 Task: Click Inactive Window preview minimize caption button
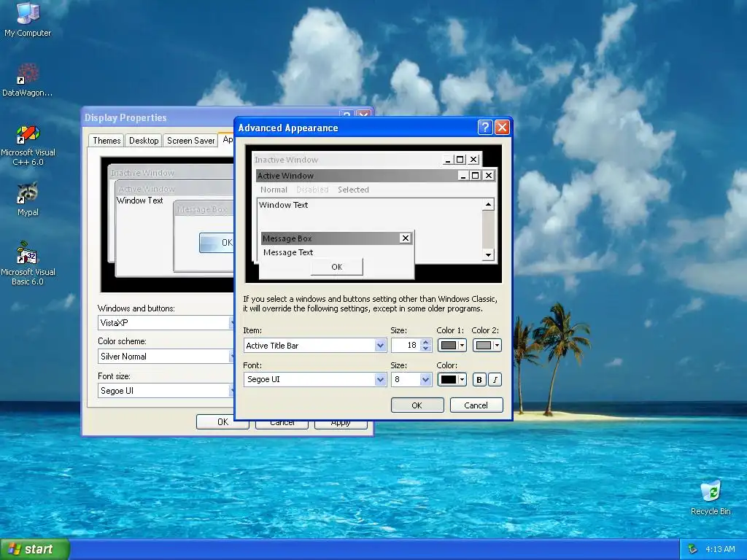click(447, 160)
